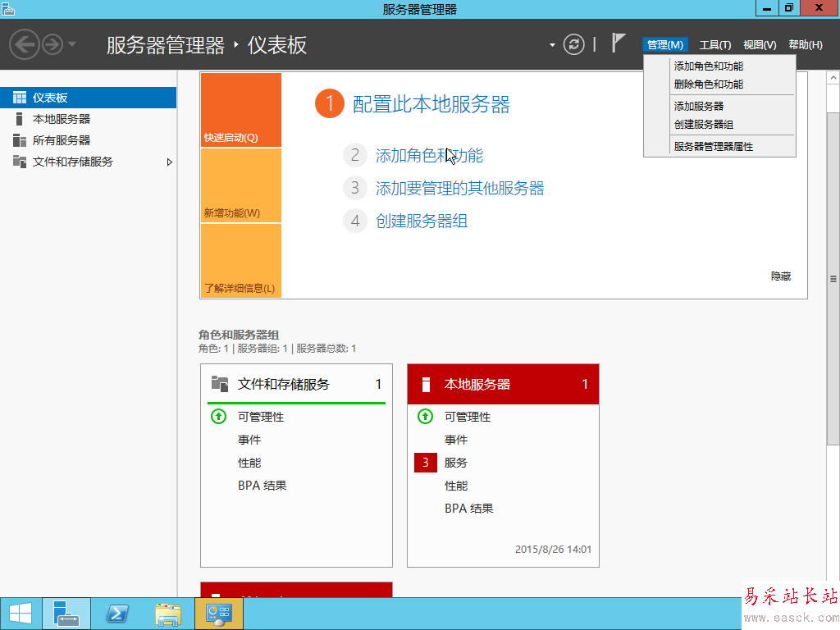Click the red 3 services alert badge
The height and width of the screenshot is (630, 840).
[426, 463]
